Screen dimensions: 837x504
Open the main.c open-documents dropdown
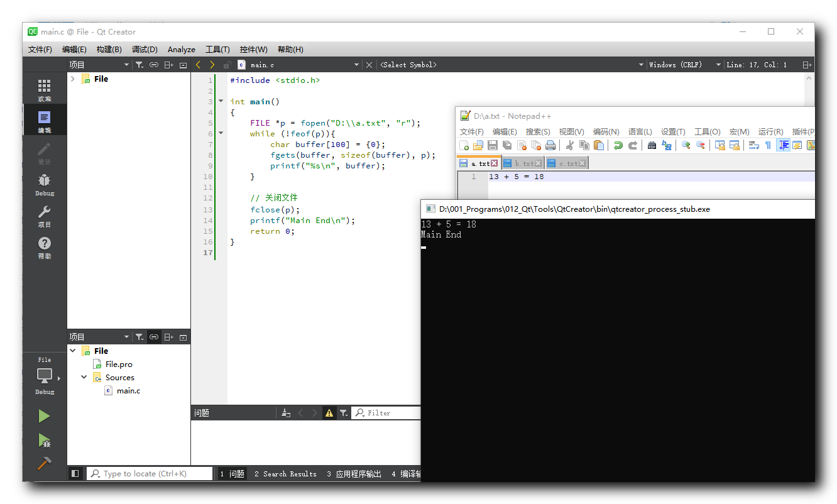click(356, 65)
